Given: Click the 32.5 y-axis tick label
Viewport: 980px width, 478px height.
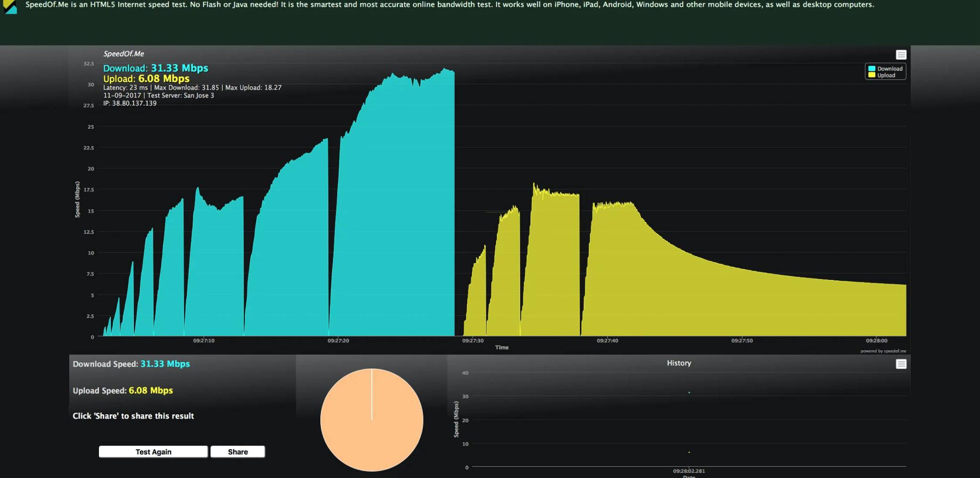Looking at the screenshot, I should tap(89, 64).
